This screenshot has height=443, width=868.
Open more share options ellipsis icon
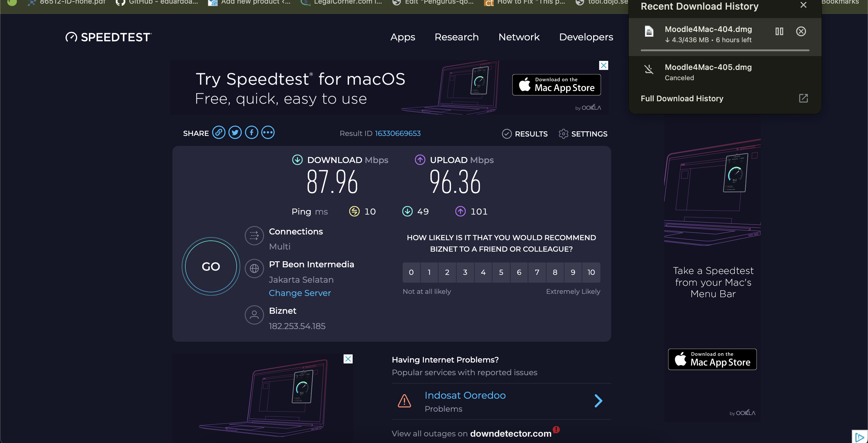(268, 133)
